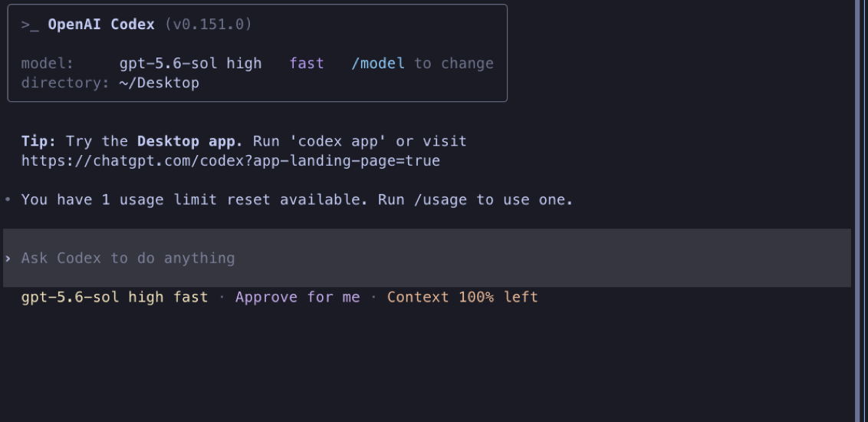This screenshot has width=868, height=422.
Task: Click the '~/Desktop' directory path
Action: coord(159,83)
